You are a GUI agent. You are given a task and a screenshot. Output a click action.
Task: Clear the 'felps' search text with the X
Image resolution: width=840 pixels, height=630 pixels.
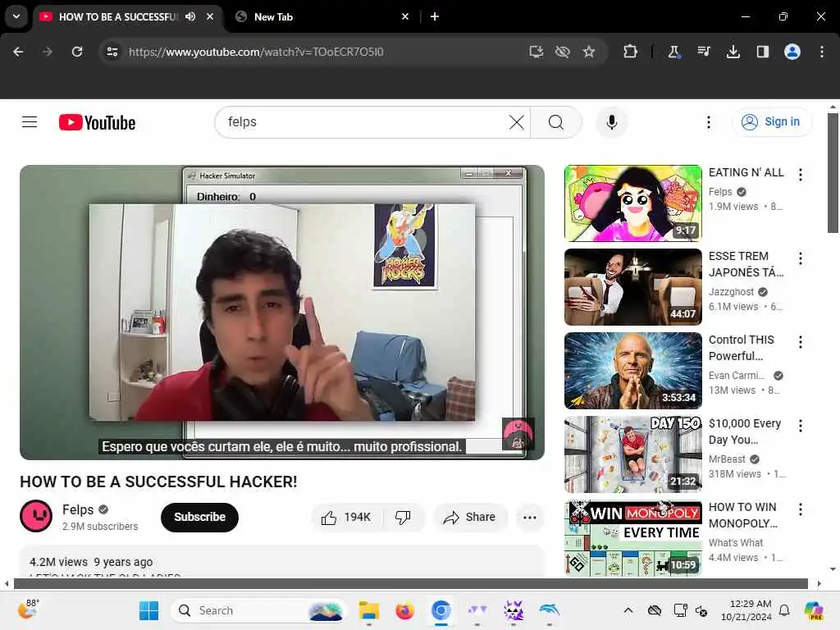click(517, 122)
